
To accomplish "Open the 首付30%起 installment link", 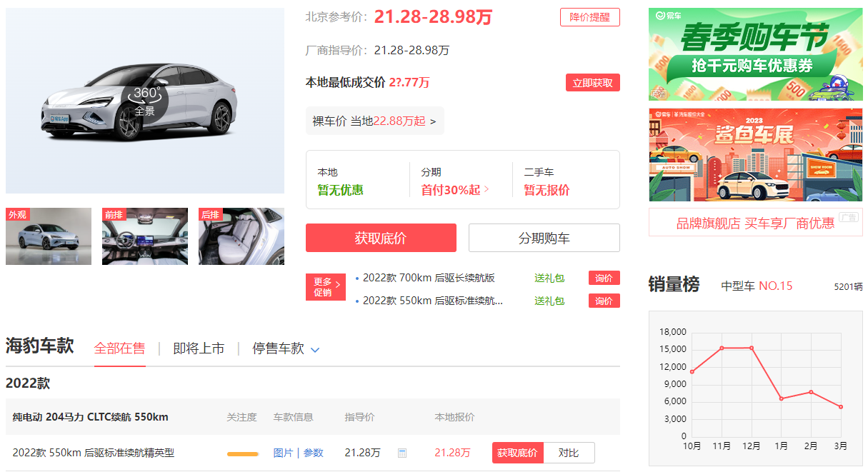I will [x=455, y=190].
